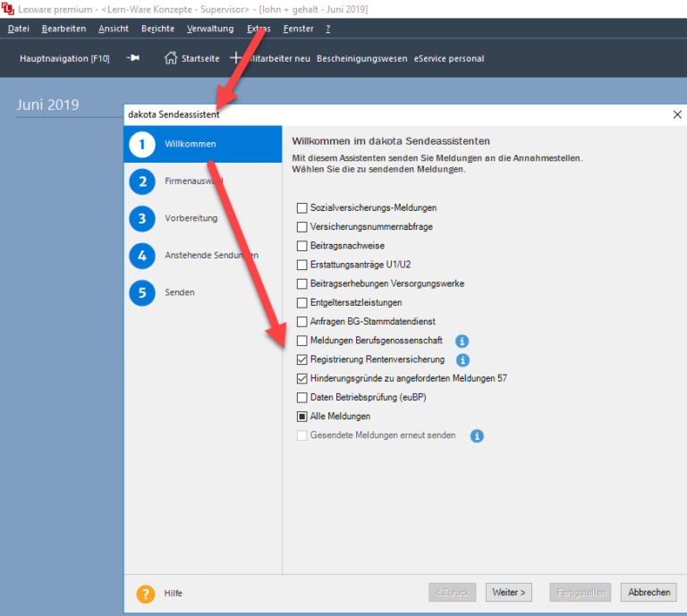Screen dimensions: 687x616
Task: Check the Beitragsnachweise option
Action: [301, 246]
